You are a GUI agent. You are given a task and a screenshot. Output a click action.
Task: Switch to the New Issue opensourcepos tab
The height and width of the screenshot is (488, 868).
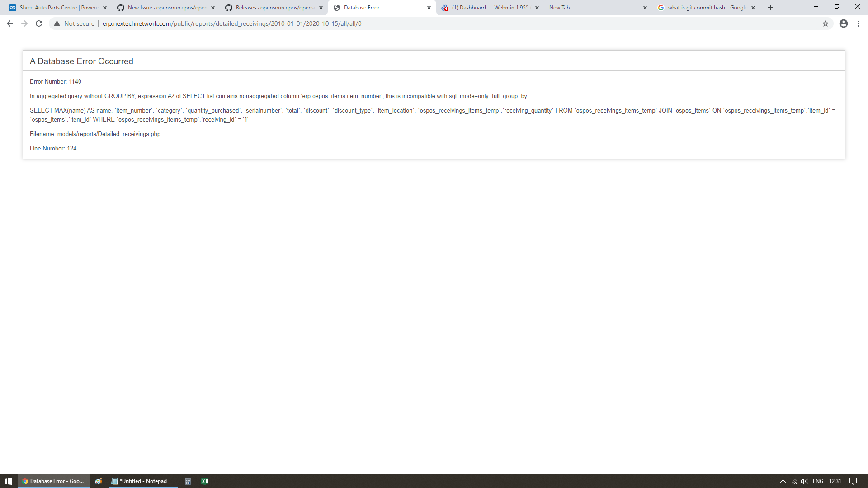pyautogui.click(x=166, y=8)
